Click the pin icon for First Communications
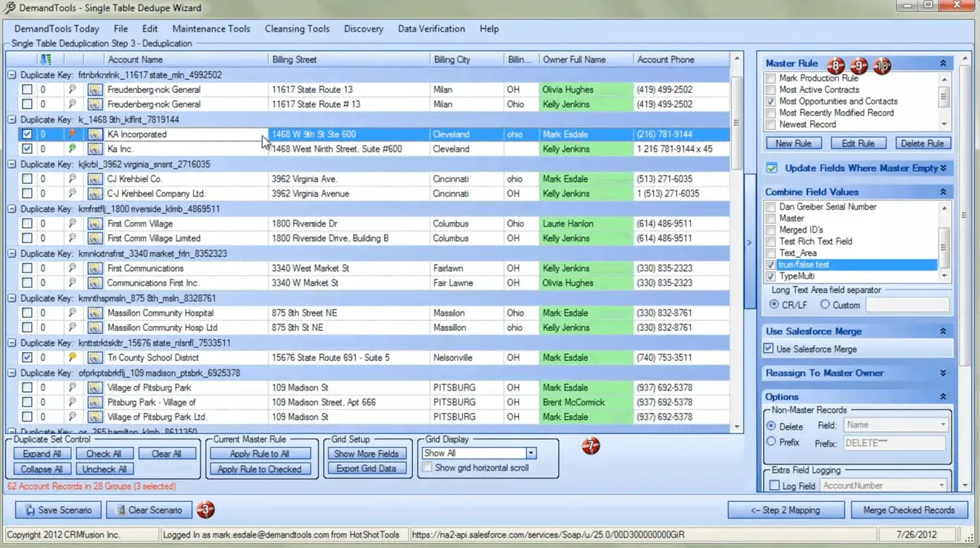The image size is (980, 548). (72, 269)
